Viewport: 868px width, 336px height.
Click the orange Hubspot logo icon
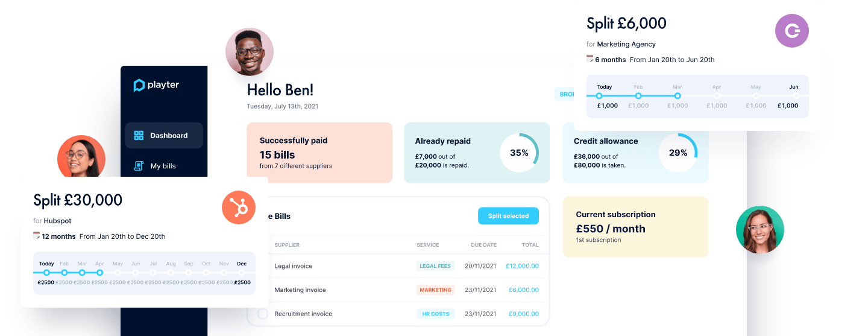coord(239,208)
